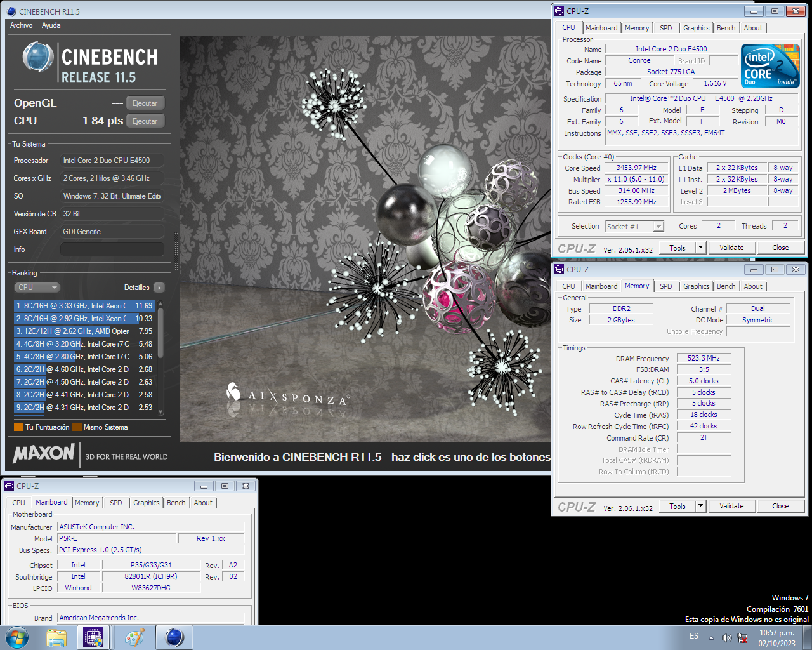Open Graphics tab in Memory CPU-Z window

tap(697, 286)
